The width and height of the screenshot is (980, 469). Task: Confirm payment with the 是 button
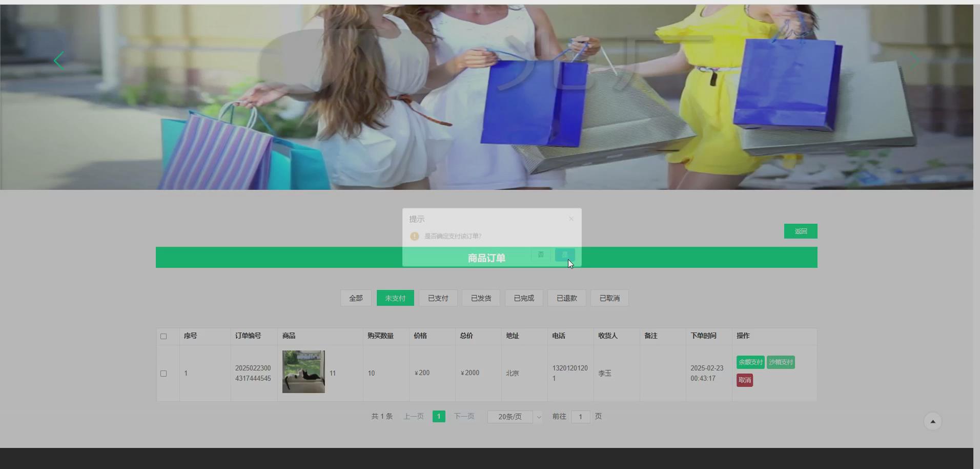pos(565,254)
